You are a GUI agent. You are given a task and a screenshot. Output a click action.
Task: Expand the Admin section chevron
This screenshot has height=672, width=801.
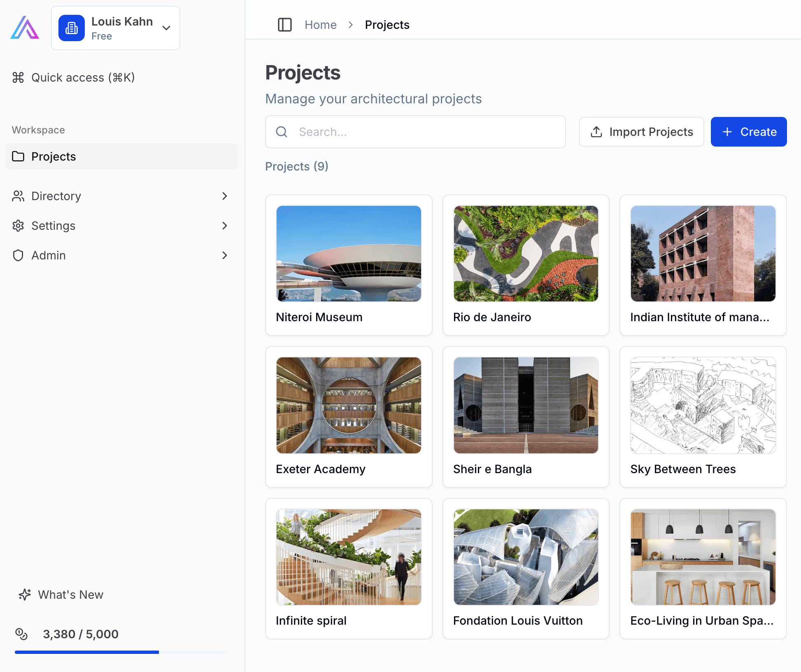click(x=224, y=255)
